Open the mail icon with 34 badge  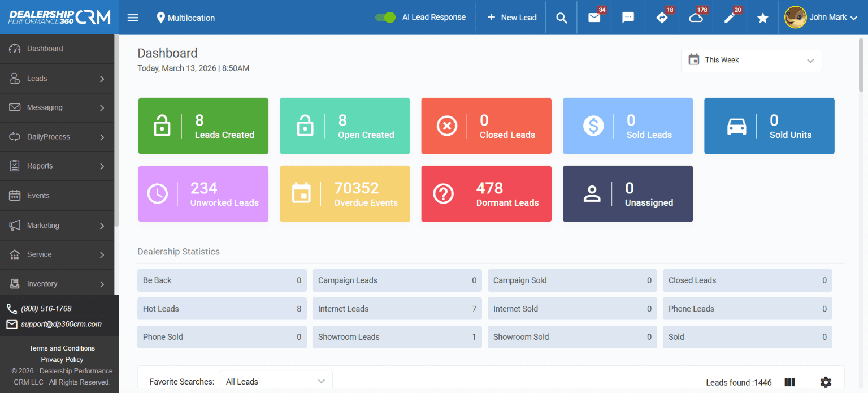pos(594,18)
